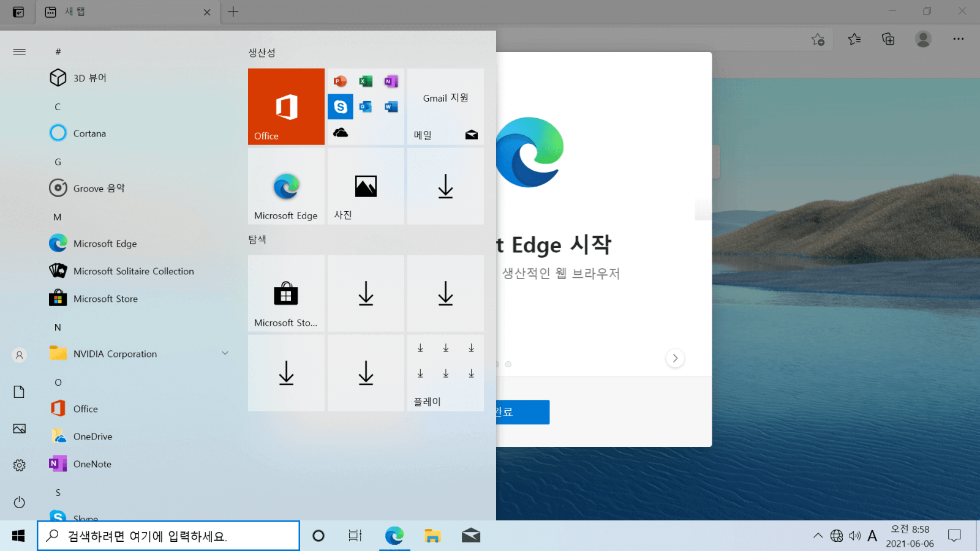
Task: Open the PowerPoint icon in the tile group
Action: (341, 81)
